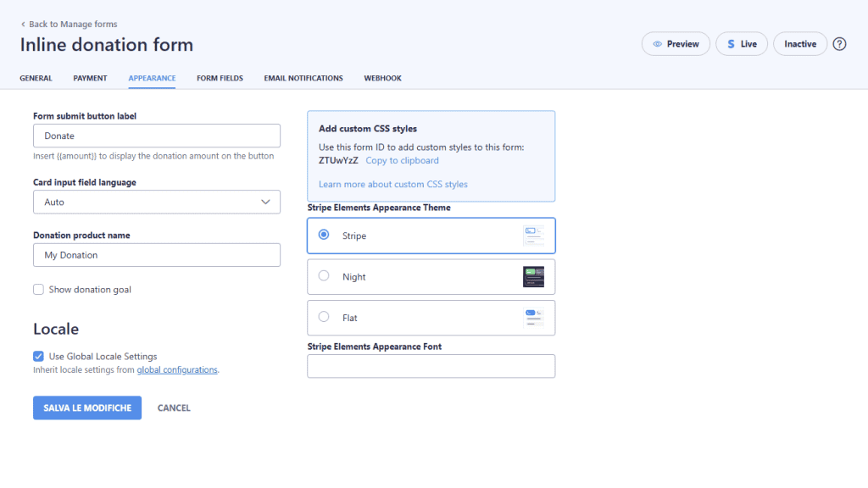Click the help question mark icon

click(x=839, y=44)
